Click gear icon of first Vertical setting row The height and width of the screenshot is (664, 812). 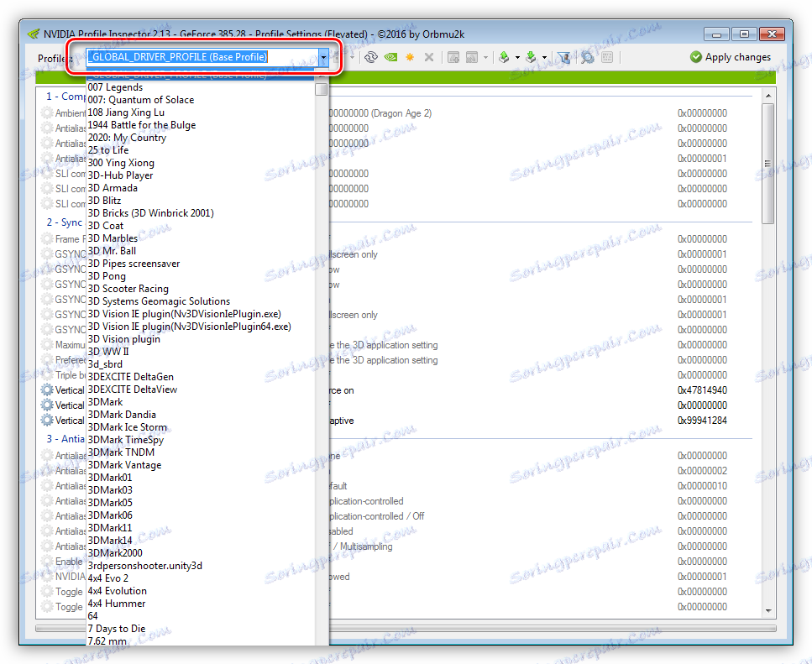tap(47, 390)
